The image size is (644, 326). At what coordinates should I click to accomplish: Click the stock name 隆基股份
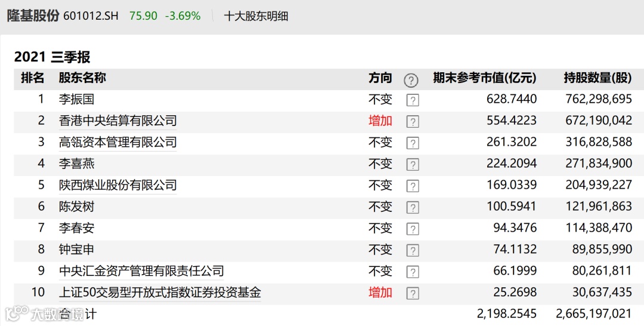click(x=33, y=16)
